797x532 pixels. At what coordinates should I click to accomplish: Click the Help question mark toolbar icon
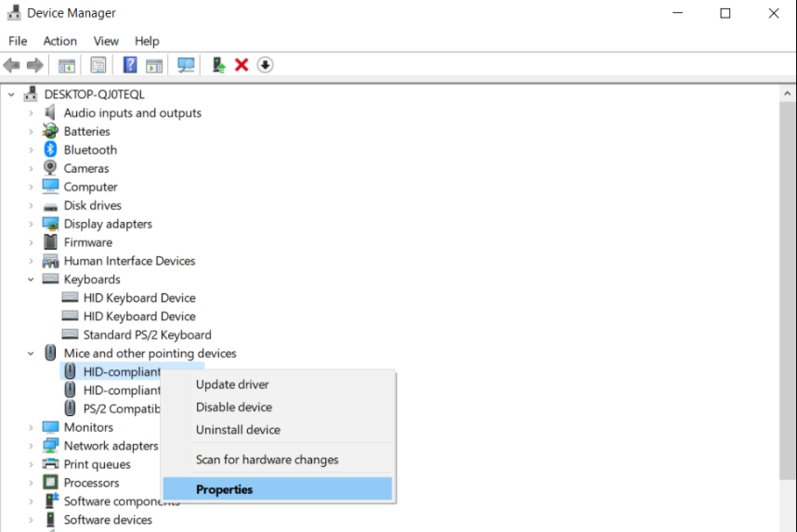[x=130, y=65]
